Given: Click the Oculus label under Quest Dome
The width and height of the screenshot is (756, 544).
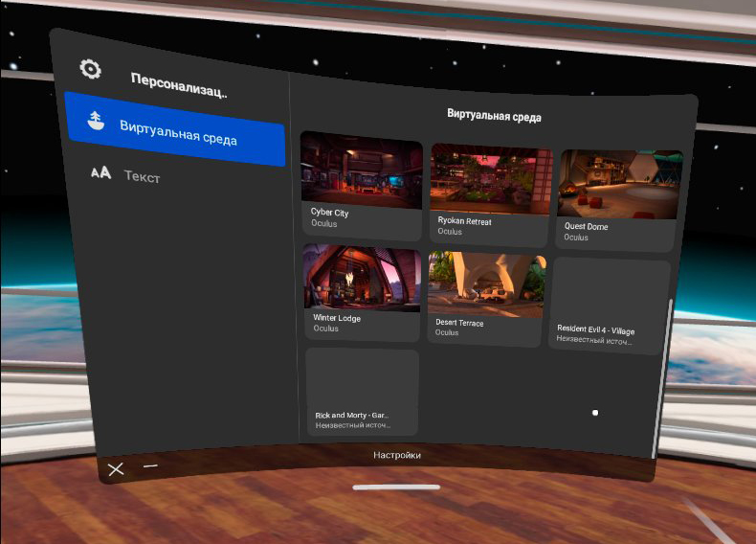Looking at the screenshot, I should (x=576, y=238).
